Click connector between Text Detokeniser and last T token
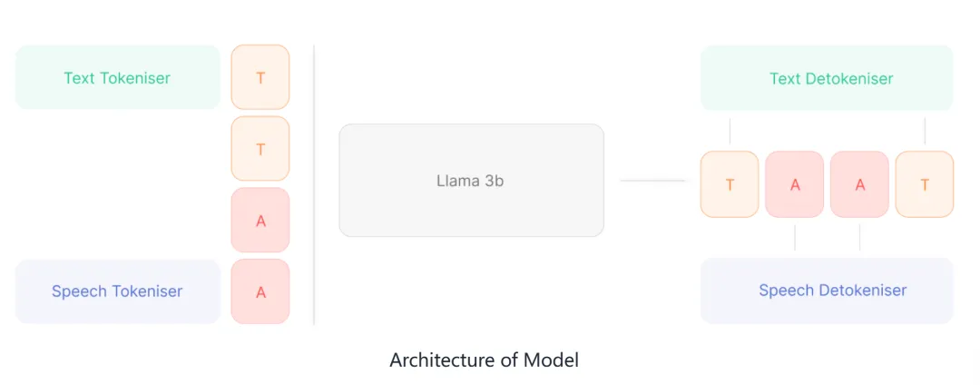 [x=925, y=131]
